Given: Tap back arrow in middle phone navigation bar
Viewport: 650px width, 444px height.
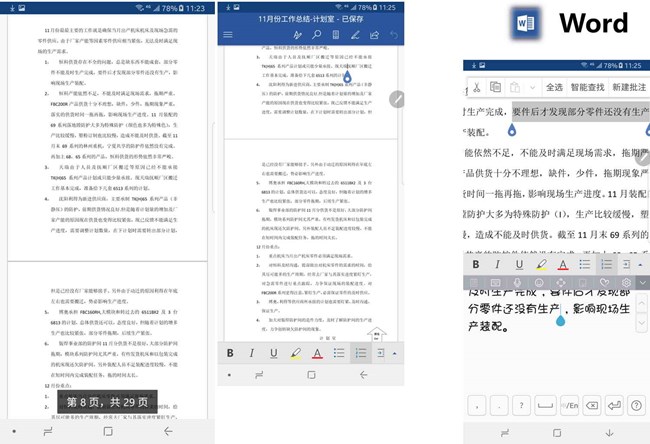Looking at the screenshot, I should pyautogui.click(x=364, y=375).
